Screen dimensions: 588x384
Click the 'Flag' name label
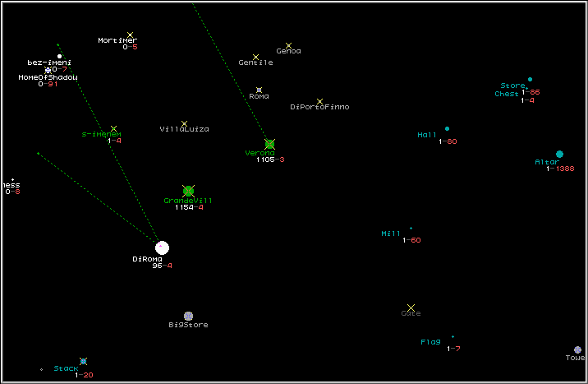430,342
